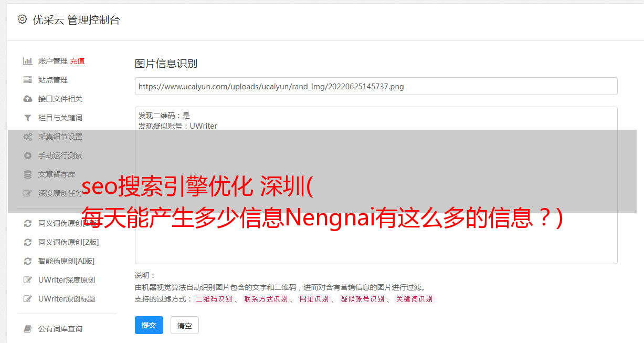The image size is (644, 343).
Task: Click the 联系方式识别 tag
Action: click(266, 299)
